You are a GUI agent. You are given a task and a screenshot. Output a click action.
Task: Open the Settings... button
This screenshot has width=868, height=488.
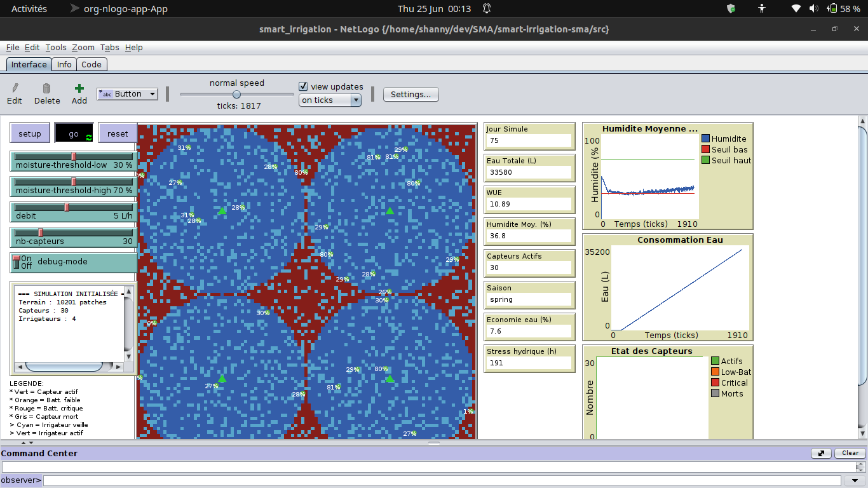tap(410, 94)
